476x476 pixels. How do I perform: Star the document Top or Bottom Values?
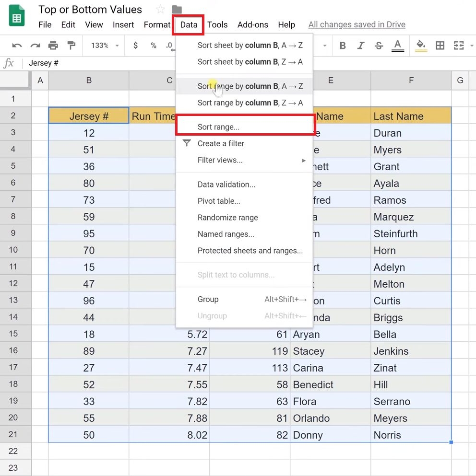[x=160, y=10]
